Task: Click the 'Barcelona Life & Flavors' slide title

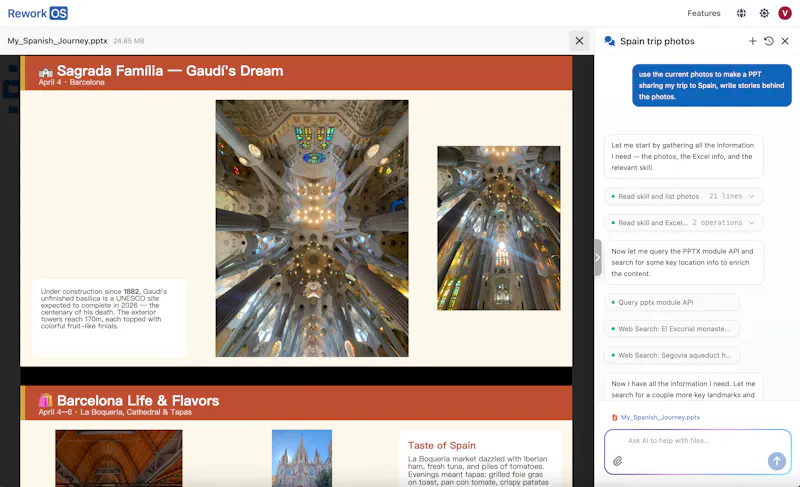Action: click(x=138, y=401)
